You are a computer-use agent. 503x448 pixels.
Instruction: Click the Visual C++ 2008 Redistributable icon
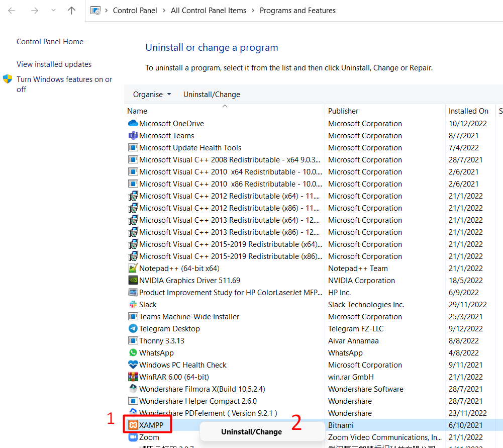click(133, 159)
